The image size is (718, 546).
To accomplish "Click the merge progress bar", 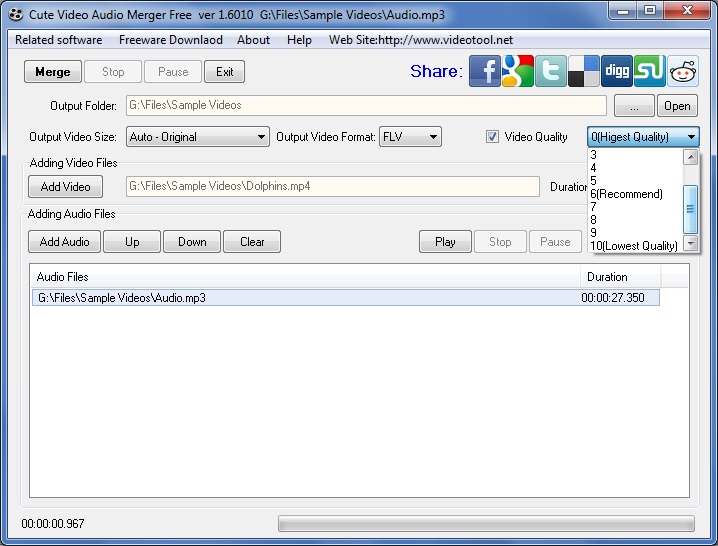I will pyautogui.click(x=486, y=524).
